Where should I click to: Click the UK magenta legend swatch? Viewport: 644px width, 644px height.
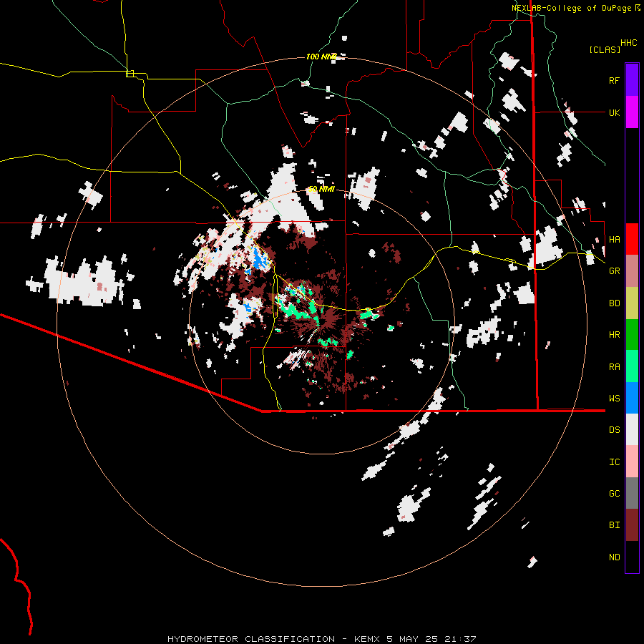(632, 112)
